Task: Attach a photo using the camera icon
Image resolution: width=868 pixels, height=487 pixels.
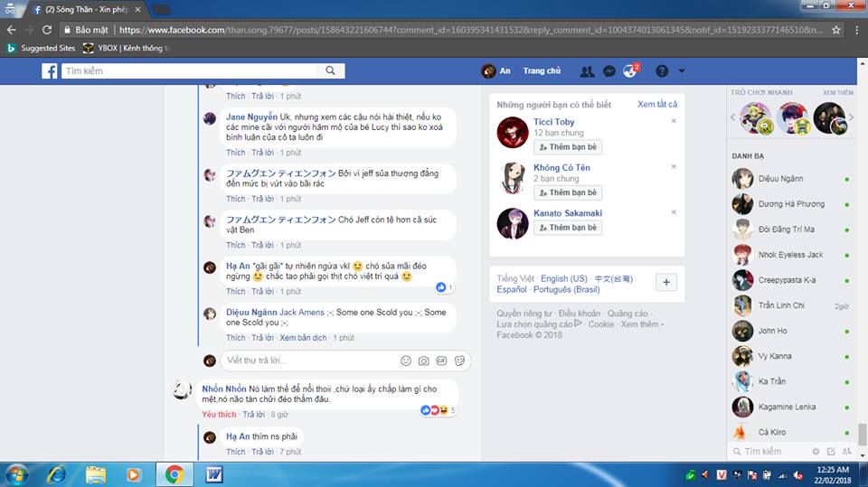Action: click(424, 361)
